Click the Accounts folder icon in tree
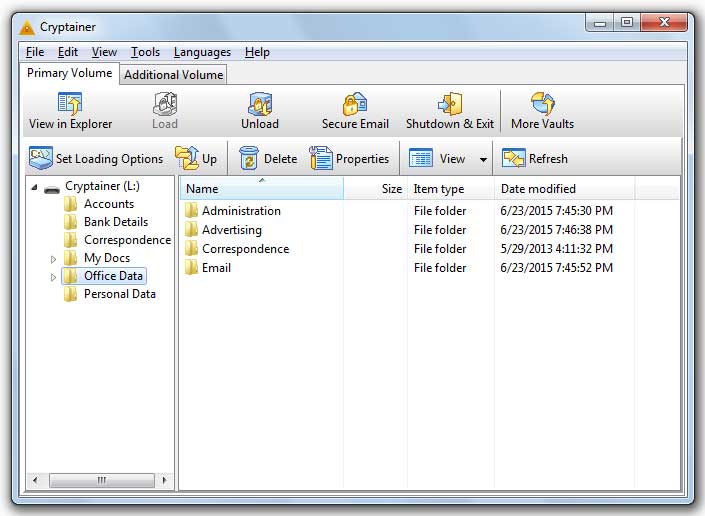This screenshot has height=516, width=705. [70, 204]
